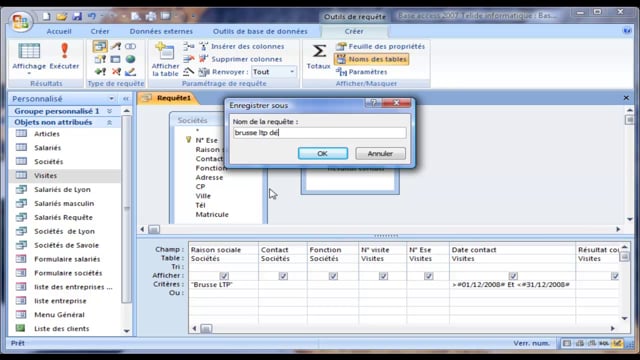The image size is (640, 360).
Task: Select the Visites table
Action: (65, 176)
